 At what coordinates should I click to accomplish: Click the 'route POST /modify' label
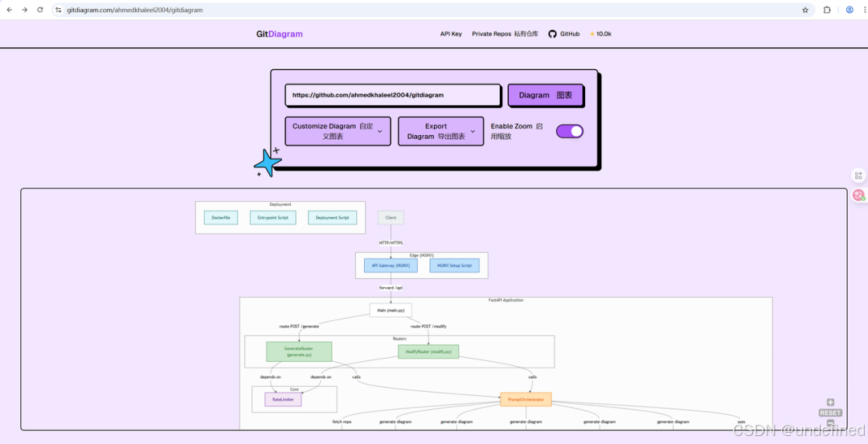pos(428,327)
